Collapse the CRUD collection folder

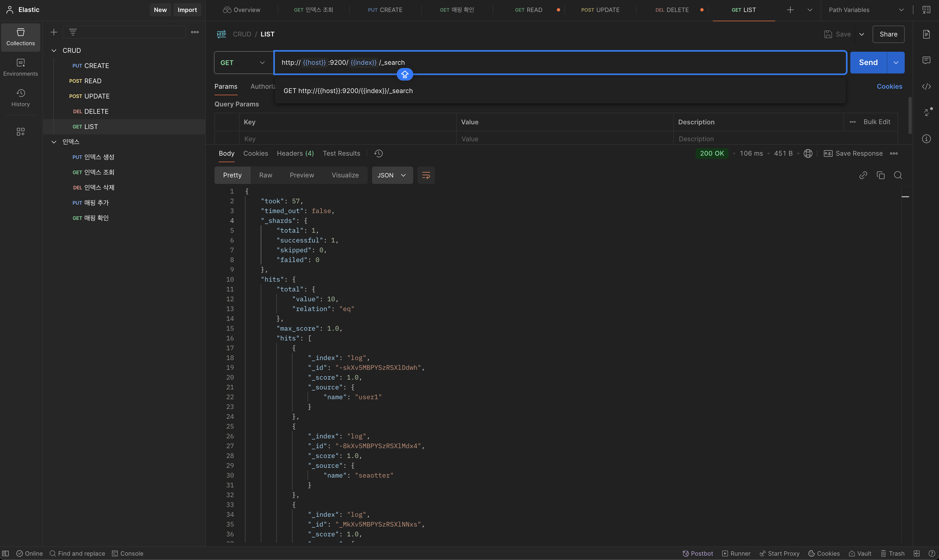(54, 51)
